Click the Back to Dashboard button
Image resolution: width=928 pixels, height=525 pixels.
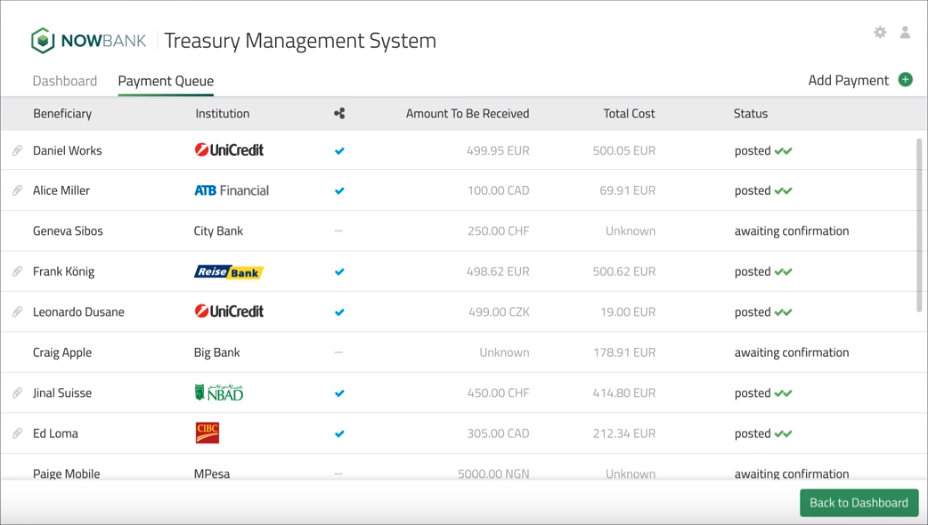(859, 503)
